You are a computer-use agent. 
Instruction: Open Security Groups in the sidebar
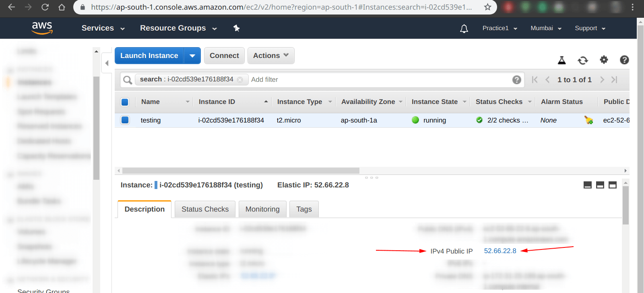coord(43,290)
